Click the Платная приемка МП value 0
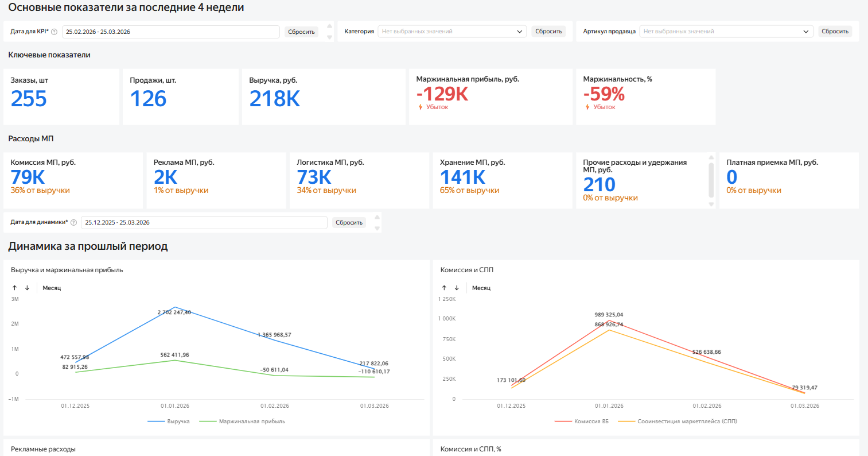Screen dimensions: 868x456 [x=732, y=177]
